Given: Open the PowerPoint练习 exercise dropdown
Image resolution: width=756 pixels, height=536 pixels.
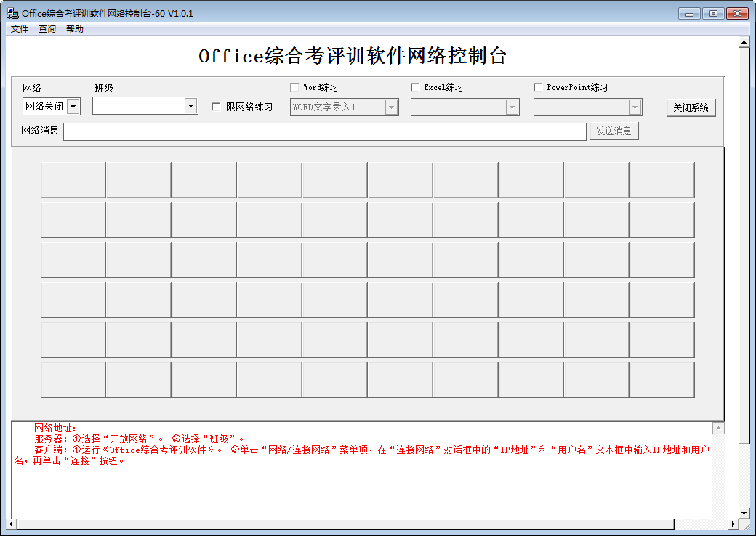Looking at the screenshot, I should click(635, 107).
